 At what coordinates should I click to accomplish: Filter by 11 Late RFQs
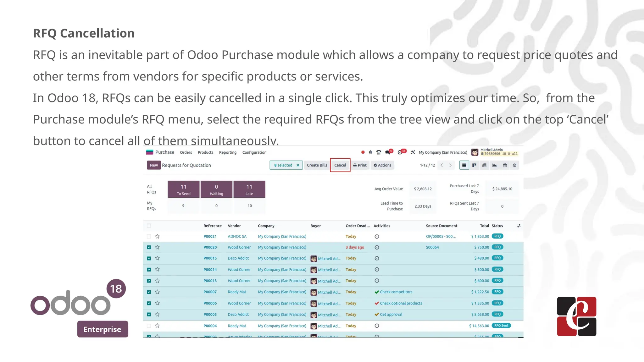pyautogui.click(x=249, y=189)
